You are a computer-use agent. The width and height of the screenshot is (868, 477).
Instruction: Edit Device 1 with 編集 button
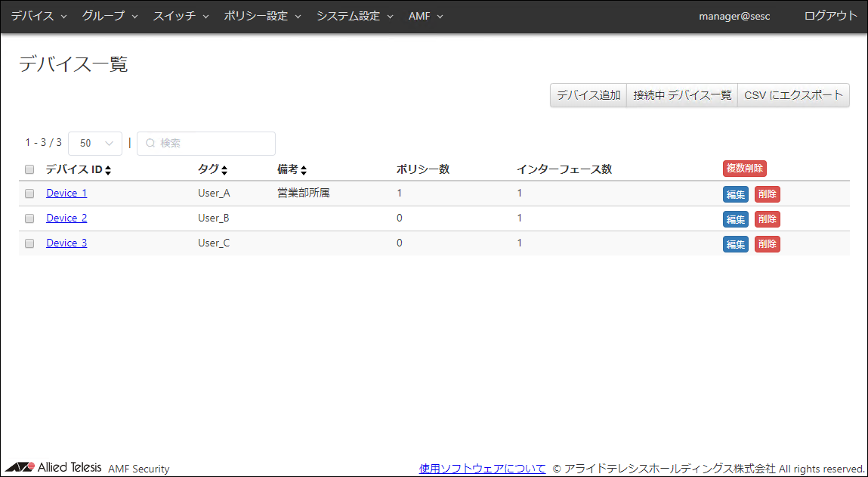click(735, 194)
